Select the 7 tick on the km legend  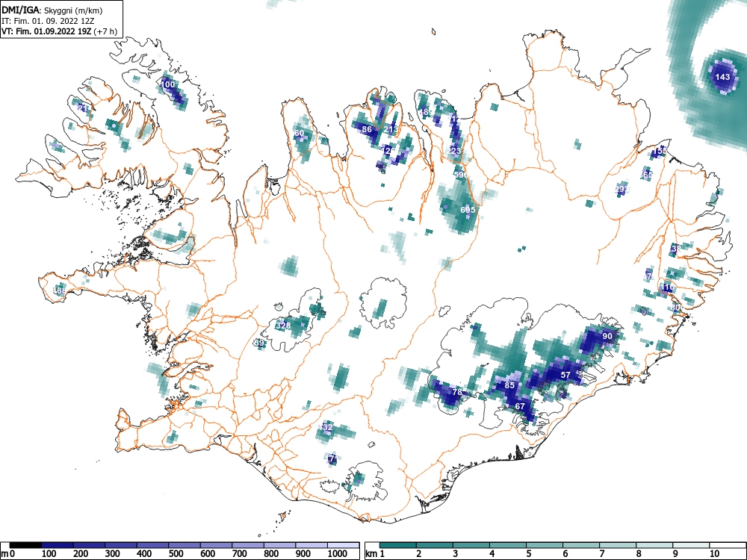pos(601,554)
